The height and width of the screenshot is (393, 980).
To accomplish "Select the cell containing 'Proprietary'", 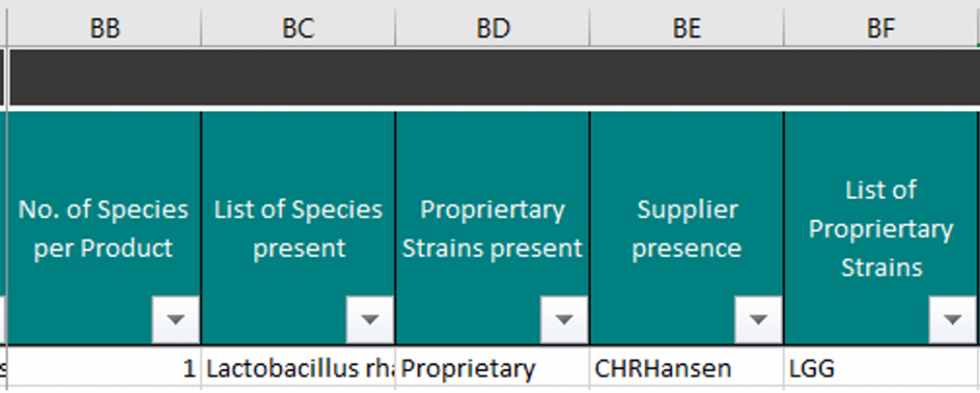I will [x=493, y=369].
